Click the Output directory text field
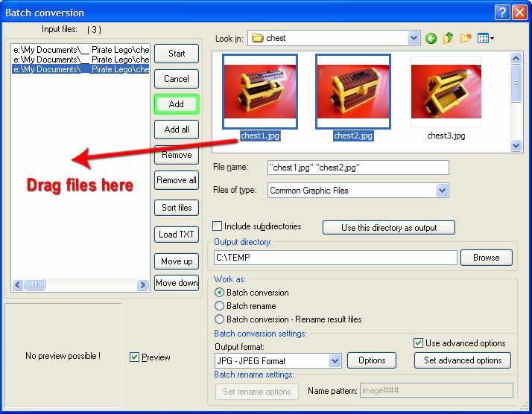532x414 pixels. click(335, 258)
